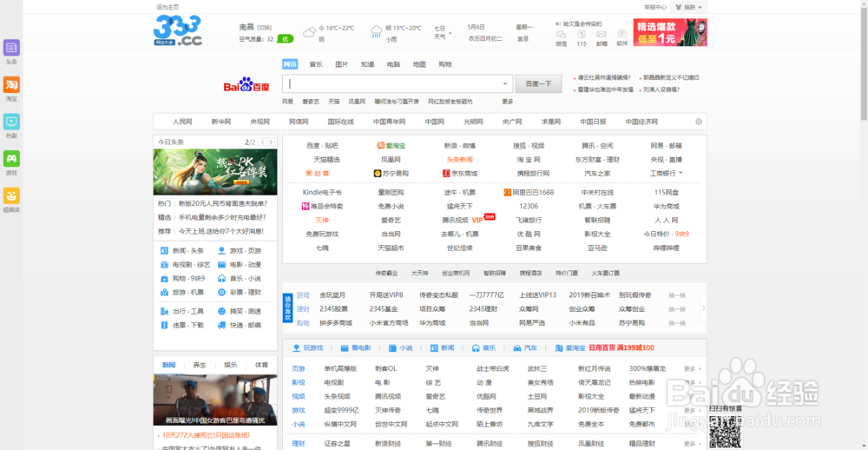Click the 苏宁易购 icon

(x=378, y=174)
